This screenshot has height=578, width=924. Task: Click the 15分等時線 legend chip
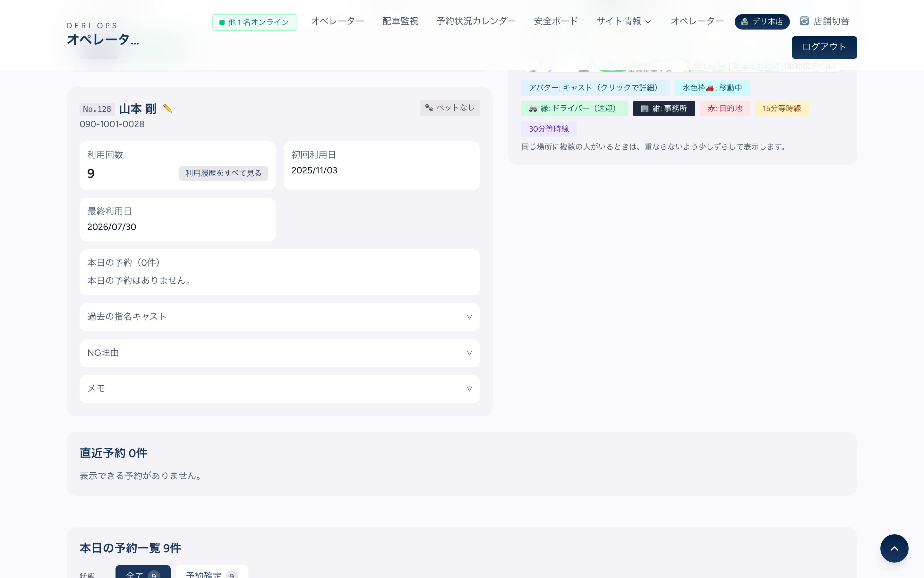pos(782,109)
